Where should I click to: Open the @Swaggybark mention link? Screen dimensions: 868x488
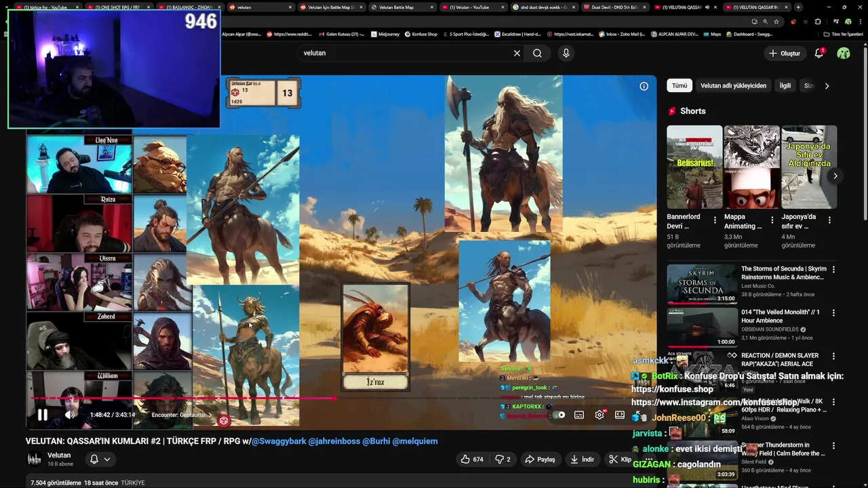tap(279, 441)
